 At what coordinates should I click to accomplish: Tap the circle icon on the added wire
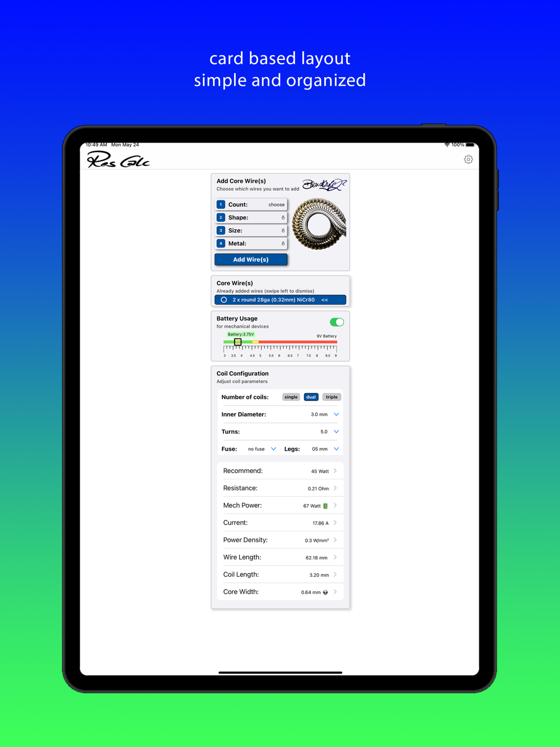224,300
